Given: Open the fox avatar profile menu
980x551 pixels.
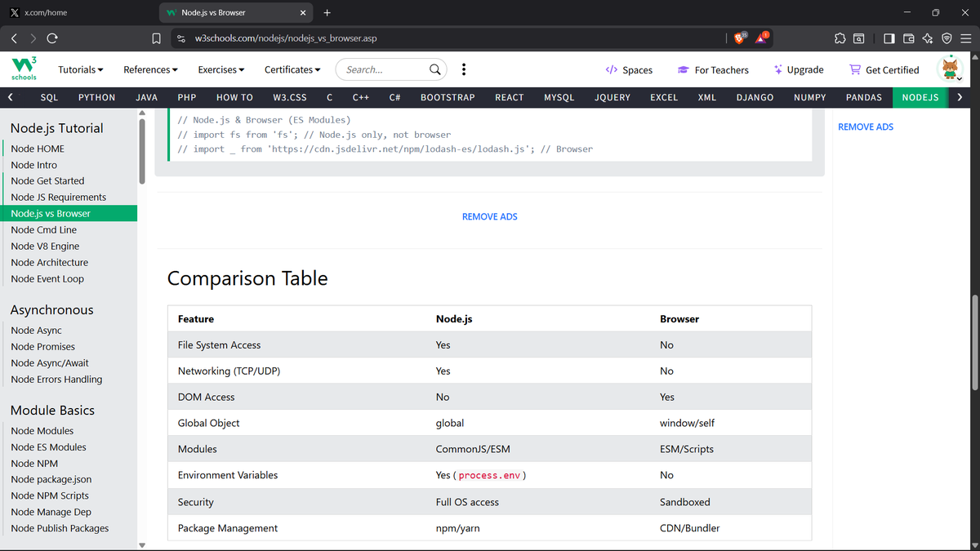Looking at the screenshot, I should point(950,69).
